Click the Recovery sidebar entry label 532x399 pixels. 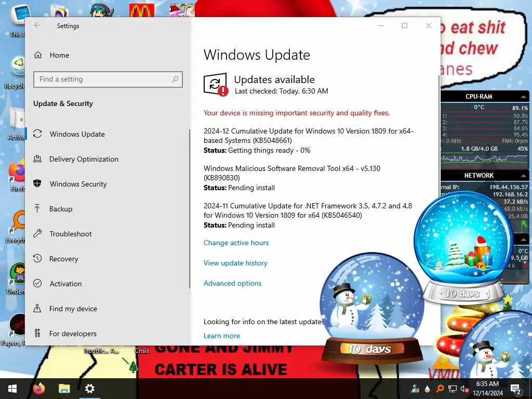[63, 259]
